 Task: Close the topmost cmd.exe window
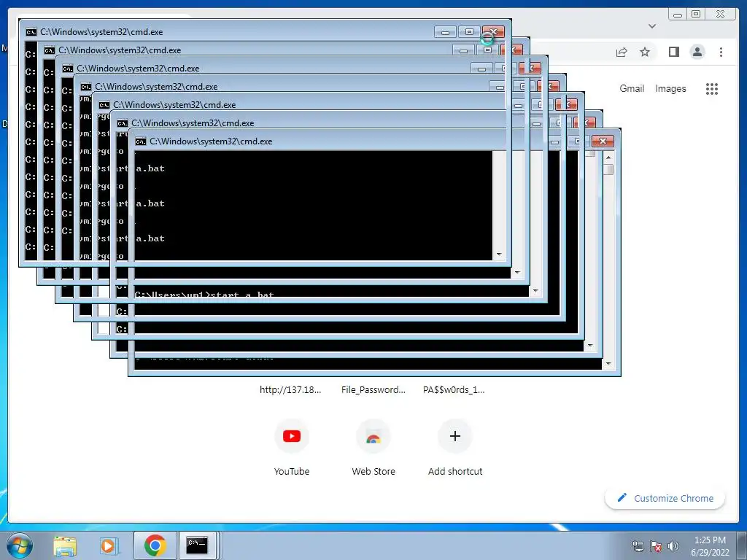pyautogui.click(x=493, y=32)
